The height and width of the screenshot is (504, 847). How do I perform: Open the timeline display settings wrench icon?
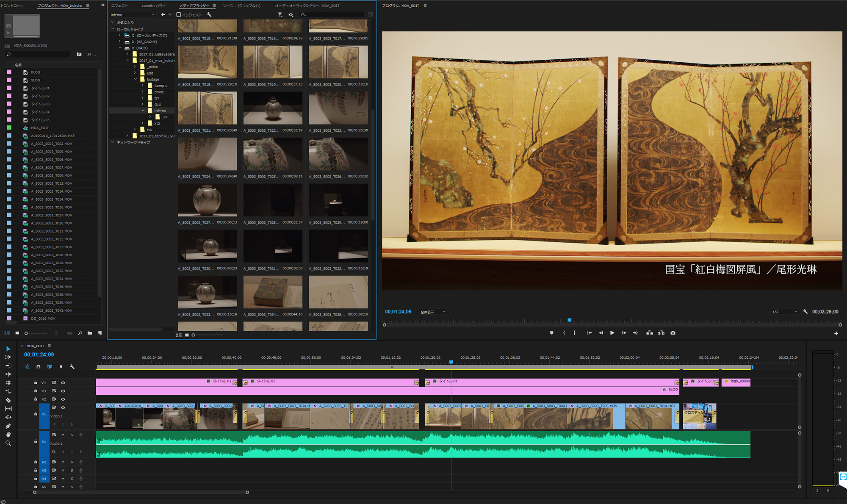[72, 367]
